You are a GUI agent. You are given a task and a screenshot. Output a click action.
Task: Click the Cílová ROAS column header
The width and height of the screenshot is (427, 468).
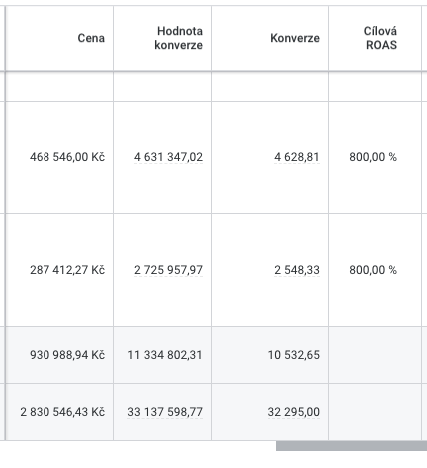[381, 38]
